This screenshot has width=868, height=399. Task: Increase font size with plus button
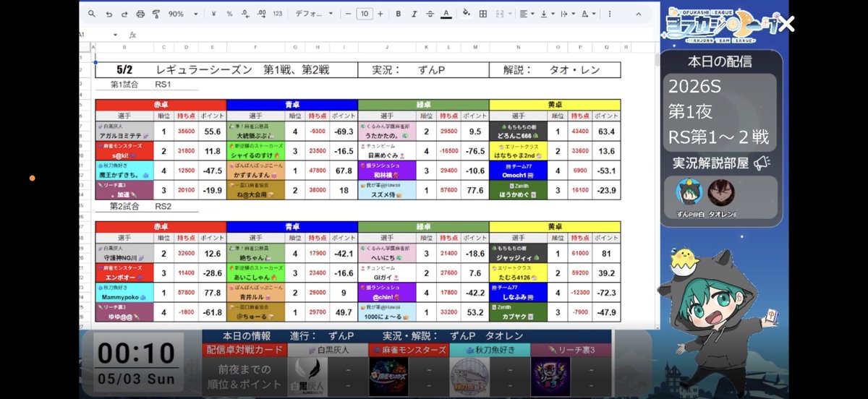pyautogui.click(x=380, y=14)
